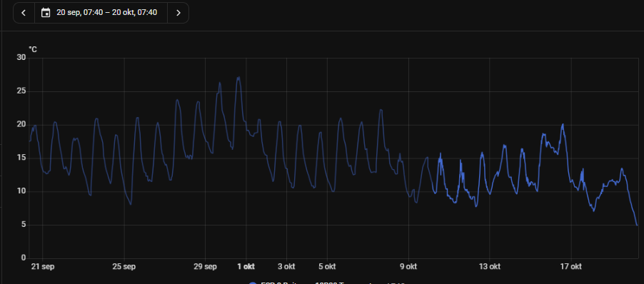Click the highest temperature peak near 1 okt

[x=238, y=77]
